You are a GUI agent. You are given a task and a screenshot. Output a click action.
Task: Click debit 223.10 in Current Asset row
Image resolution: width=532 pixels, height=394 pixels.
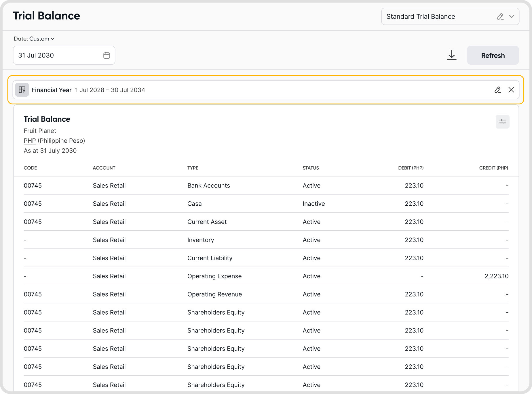click(x=414, y=222)
